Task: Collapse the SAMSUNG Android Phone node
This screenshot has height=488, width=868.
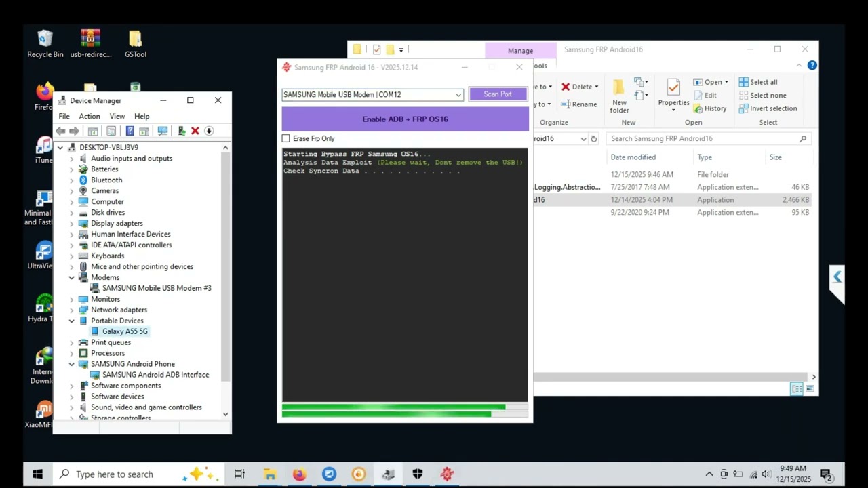Action: (x=71, y=364)
